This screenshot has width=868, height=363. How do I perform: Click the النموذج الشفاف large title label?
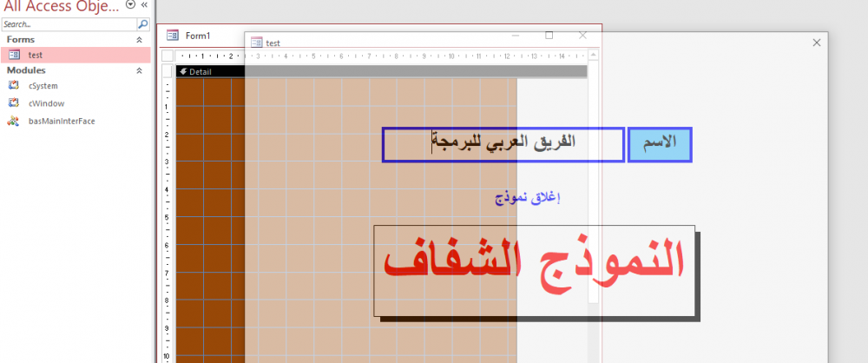[x=534, y=271]
